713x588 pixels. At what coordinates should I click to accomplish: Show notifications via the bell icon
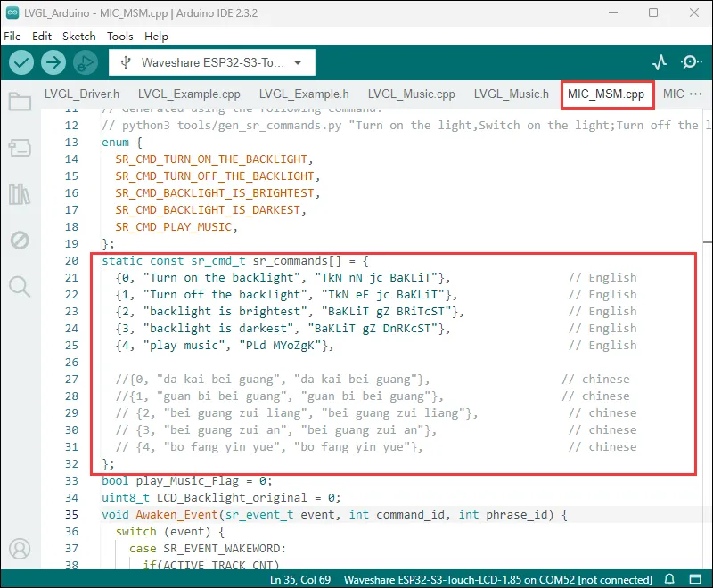pos(670,580)
